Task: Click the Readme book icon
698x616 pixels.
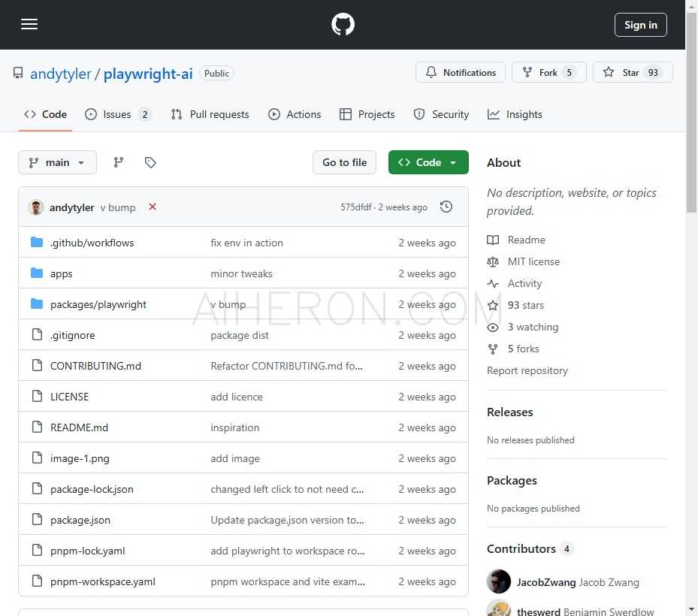Action: point(493,240)
